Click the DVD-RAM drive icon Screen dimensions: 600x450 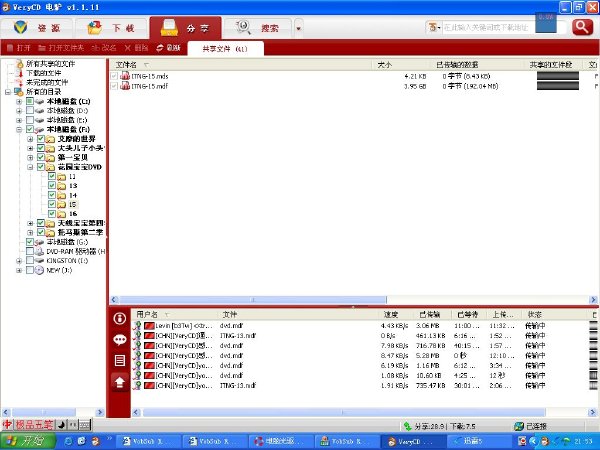39,251
